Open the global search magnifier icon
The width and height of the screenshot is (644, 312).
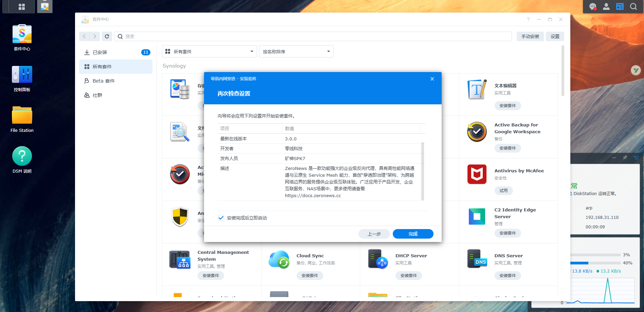[x=633, y=6]
